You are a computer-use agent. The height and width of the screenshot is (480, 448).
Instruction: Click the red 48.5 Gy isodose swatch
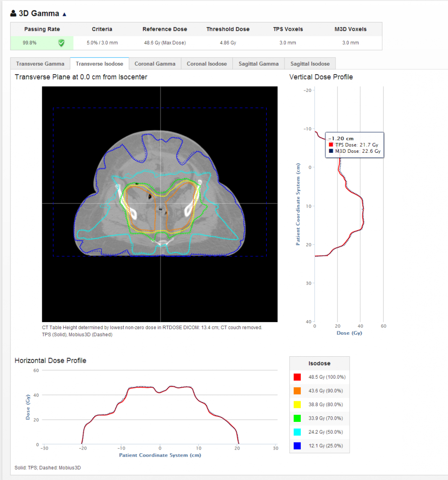[297, 377]
